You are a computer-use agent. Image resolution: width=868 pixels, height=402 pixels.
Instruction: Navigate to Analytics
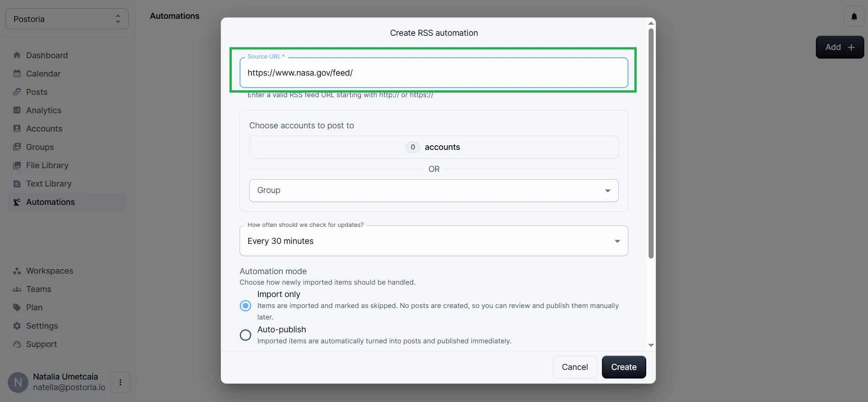tap(67, 110)
